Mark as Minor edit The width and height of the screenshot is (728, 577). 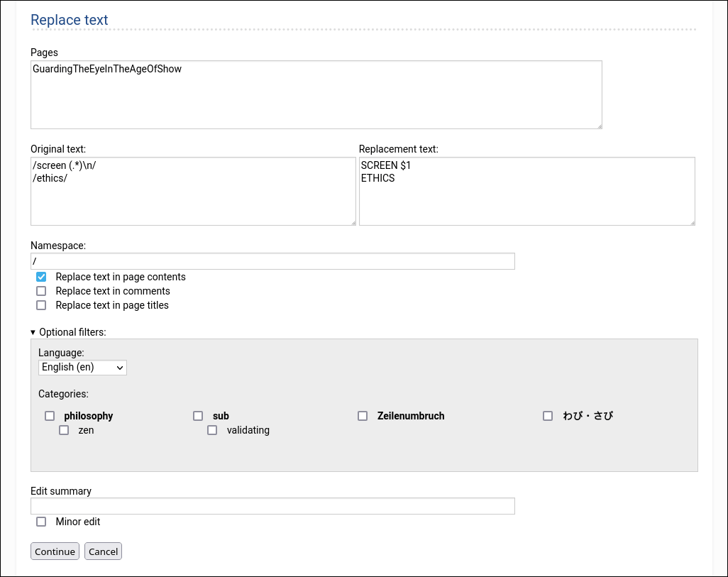(41, 522)
